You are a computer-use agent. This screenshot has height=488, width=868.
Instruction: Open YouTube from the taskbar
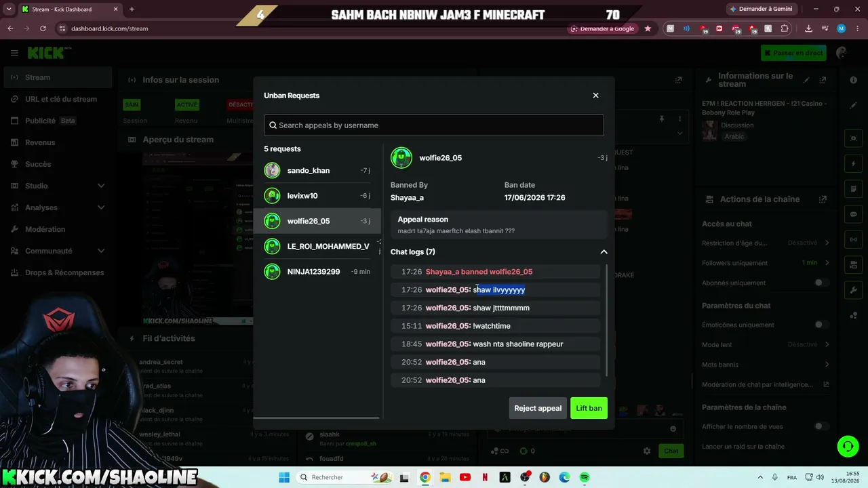coord(465,477)
